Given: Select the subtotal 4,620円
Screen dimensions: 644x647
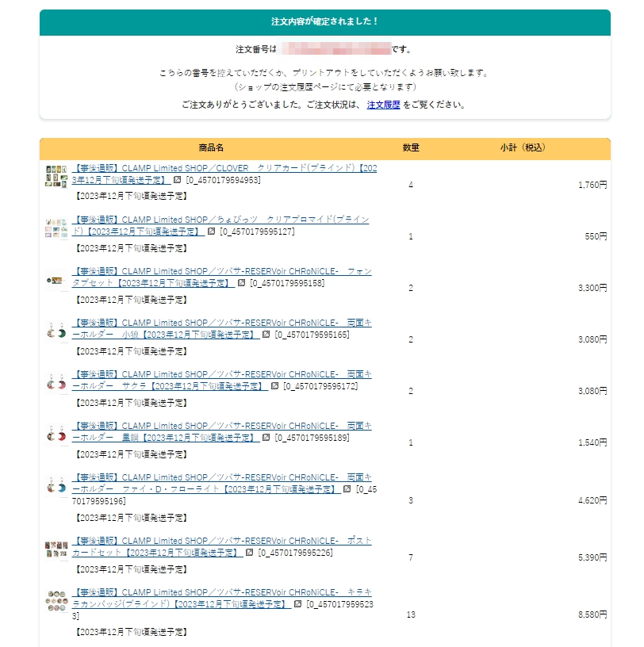Looking at the screenshot, I should 592,500.
